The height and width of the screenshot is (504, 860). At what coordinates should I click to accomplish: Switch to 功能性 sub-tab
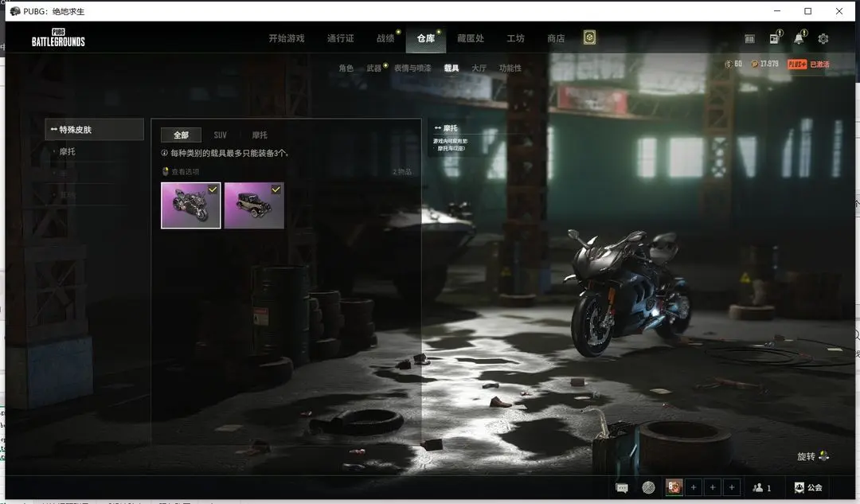[510, 68]
